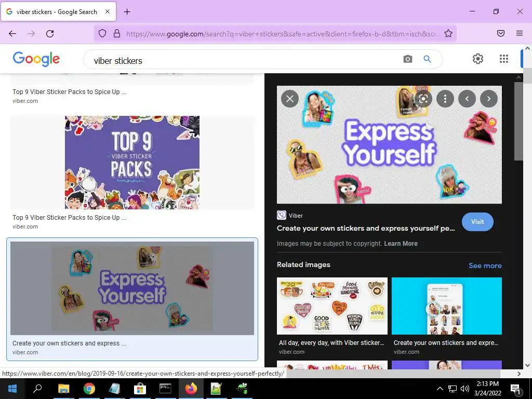Viewport: 532px width, 399px height.
Task: Search inside image with Lens icon
Action: pyautogui.click(x=423, y=99)
